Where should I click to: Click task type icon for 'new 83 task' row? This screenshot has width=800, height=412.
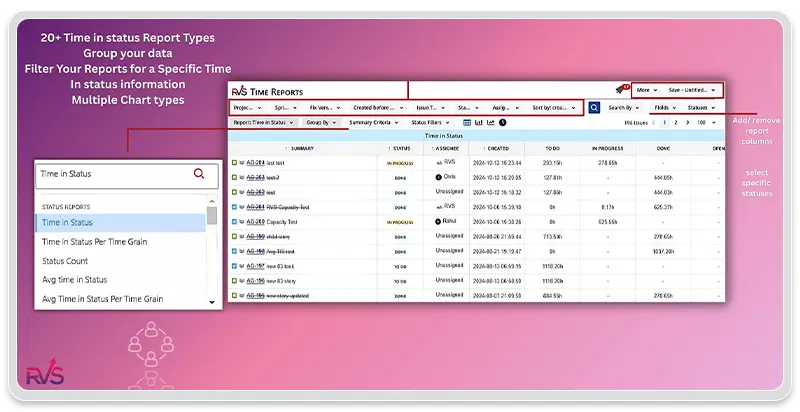click(234, 266)
